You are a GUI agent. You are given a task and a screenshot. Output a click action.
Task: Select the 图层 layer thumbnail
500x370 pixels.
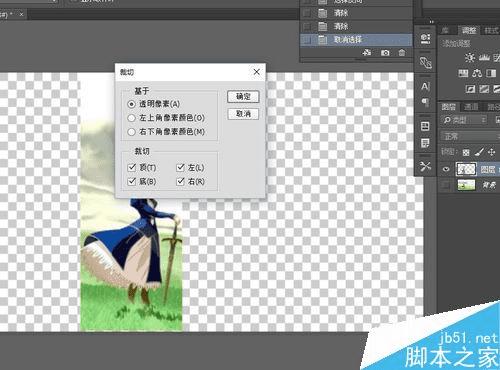pyautogui.click(x=466, y=169)
